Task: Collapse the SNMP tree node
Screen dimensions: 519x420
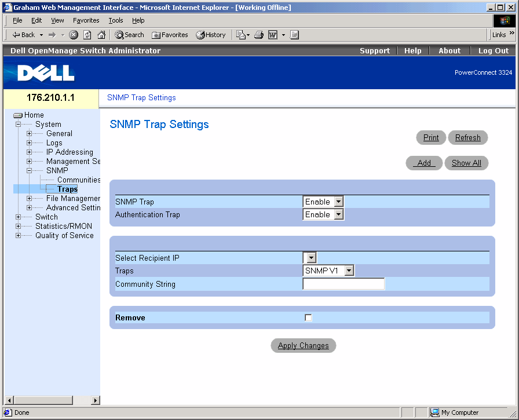Action: (29, 171)
